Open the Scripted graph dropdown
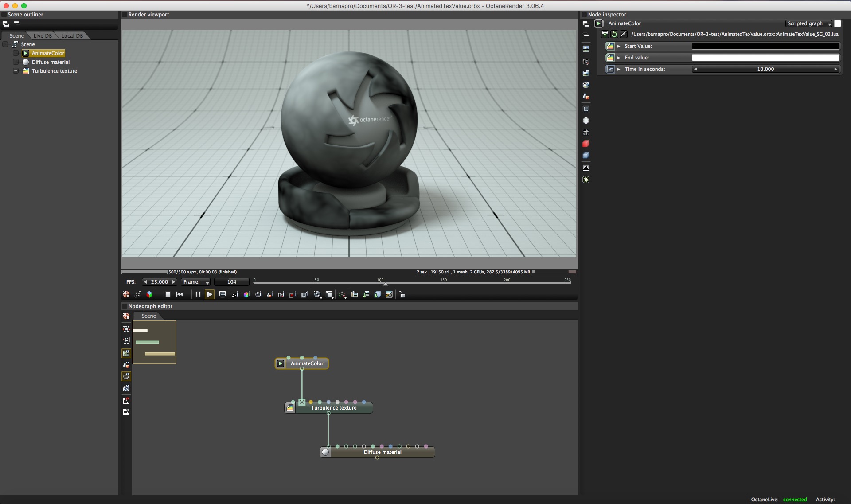The width and height of the screenshot is (851, 504). 809,23
